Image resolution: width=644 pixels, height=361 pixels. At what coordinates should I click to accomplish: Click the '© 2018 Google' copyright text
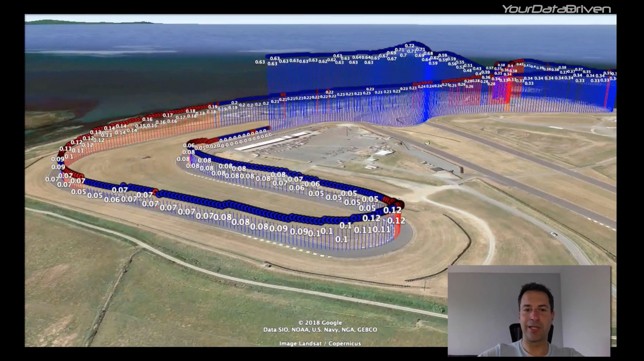[x=320, y=323]
